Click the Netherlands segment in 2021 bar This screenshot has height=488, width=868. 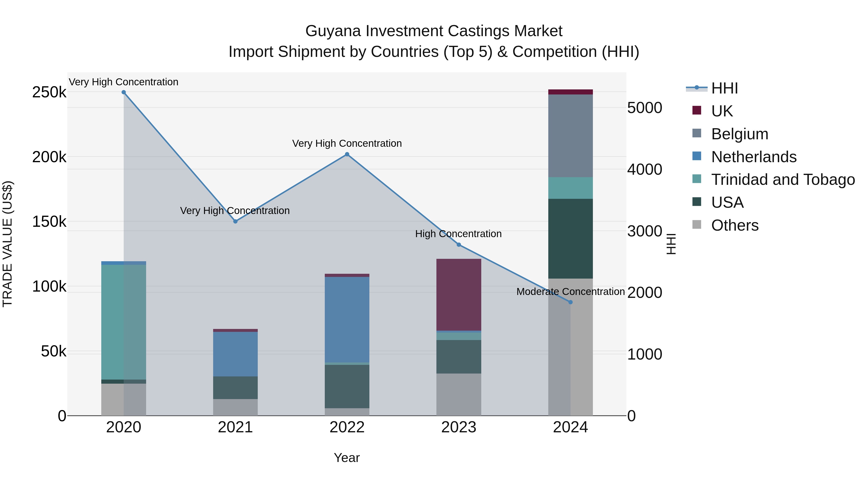(236, 354)
